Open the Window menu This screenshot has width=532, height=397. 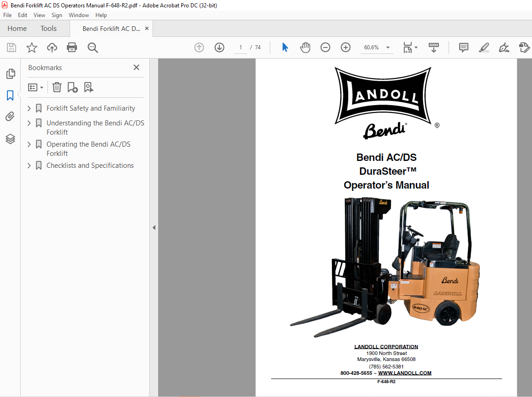point(79,15)
